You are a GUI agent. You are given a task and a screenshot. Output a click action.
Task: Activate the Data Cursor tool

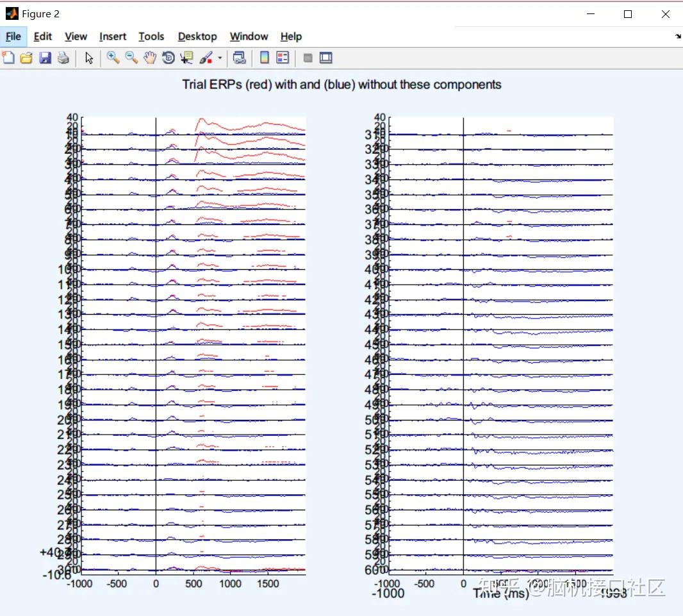187,58
